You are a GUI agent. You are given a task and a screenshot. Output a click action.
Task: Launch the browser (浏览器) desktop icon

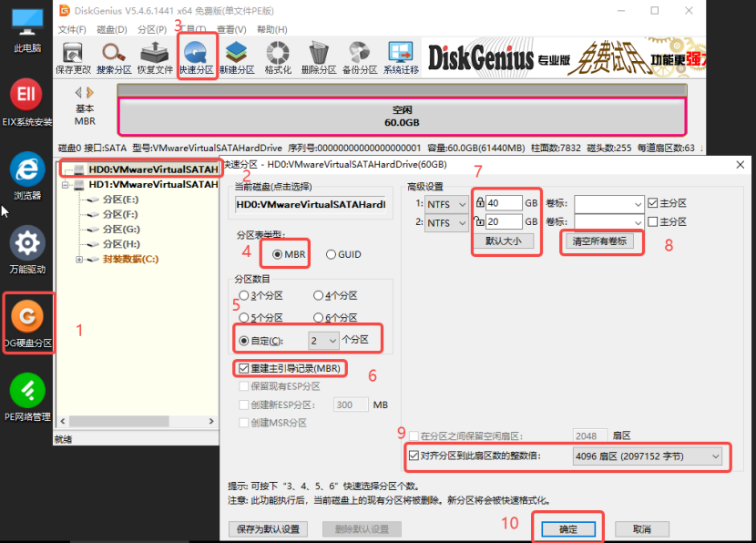coord(27,176)
